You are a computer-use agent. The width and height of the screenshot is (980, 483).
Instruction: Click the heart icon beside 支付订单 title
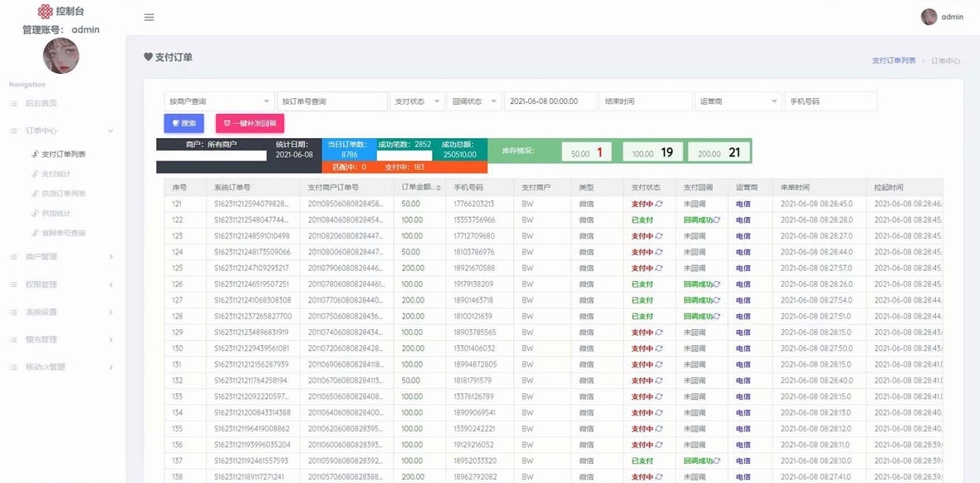tap(149, 57)
